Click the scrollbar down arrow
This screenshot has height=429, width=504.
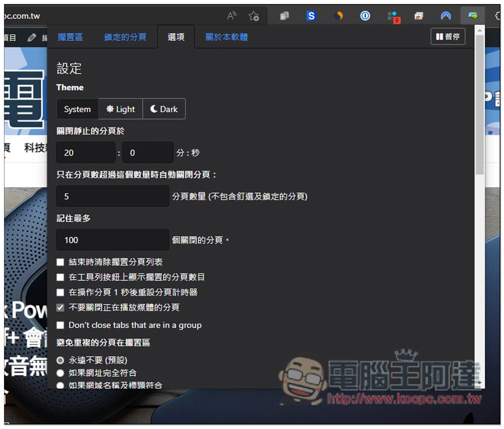(480, 383)
